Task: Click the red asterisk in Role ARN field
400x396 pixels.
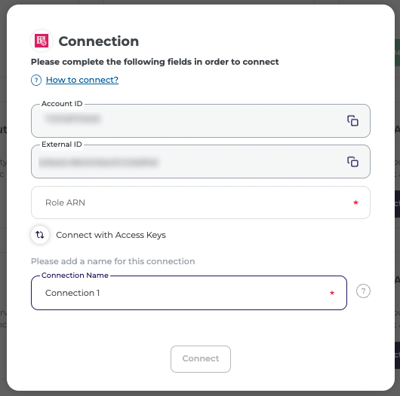Action: tap(356, 203)
